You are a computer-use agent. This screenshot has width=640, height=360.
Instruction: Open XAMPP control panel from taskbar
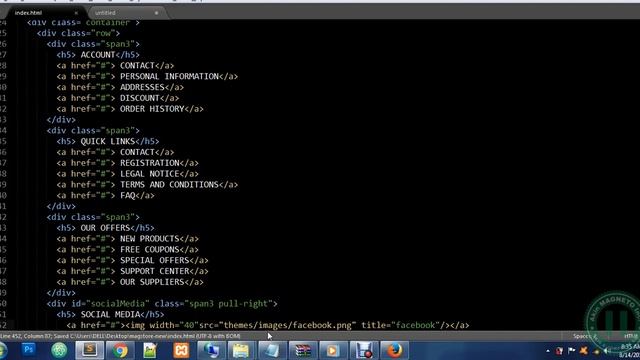(181, 350)
